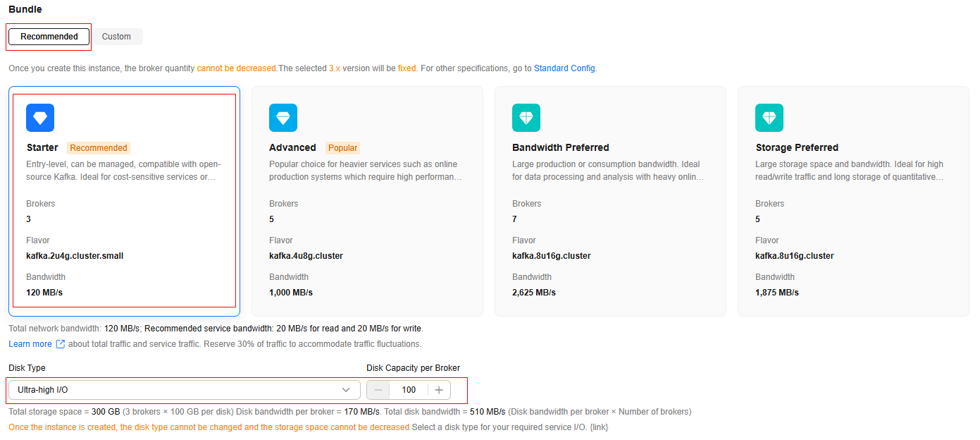Click the Recommended tag on Starter
This screenshot has width=980, height=440.
tap(99, 148)
